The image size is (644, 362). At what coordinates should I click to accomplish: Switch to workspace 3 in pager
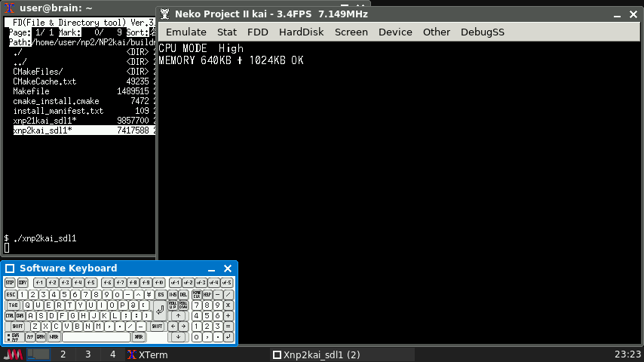(x=87, y=354)
